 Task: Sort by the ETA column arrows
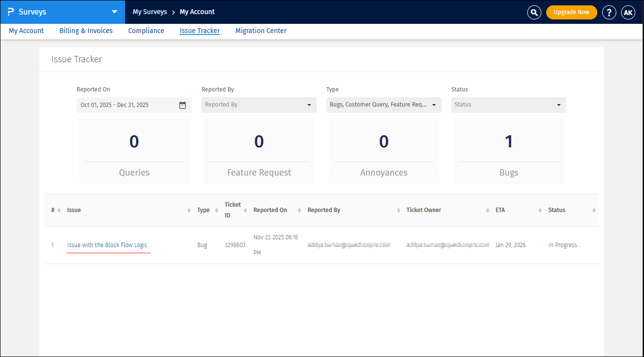tap(540, 210)
